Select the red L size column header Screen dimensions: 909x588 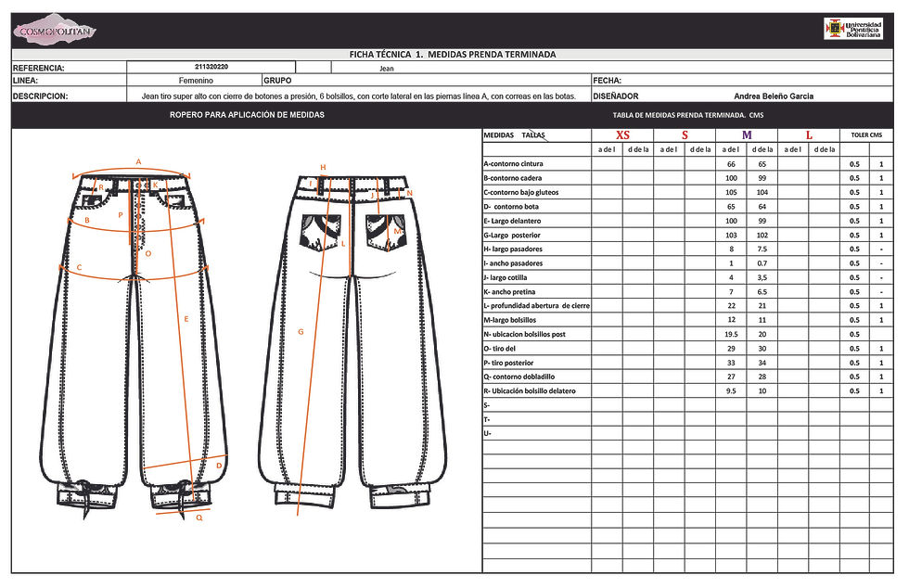click(809, 135)
